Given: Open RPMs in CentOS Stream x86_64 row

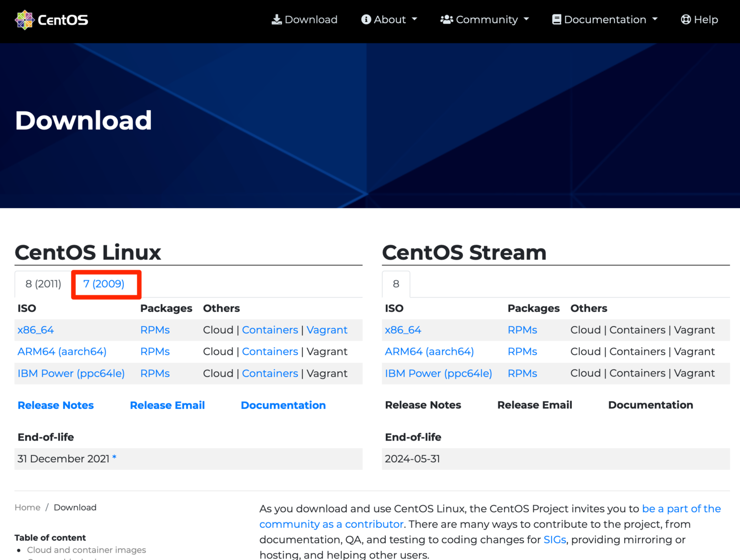Looking at the screenshot, I should pyautogui.click(x=523, y=330).
